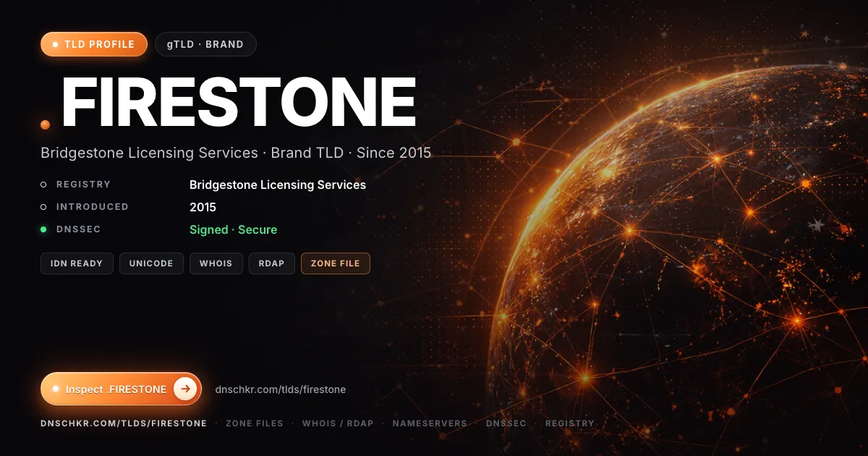Screen dimensions: 868x456
Task: Select the RDAP tag
Action: pos(272,263)
